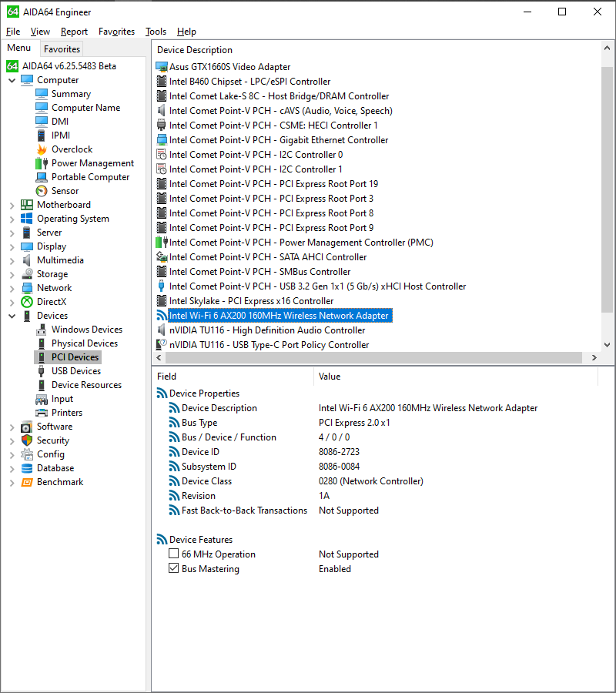Expand the Software tree node

coord(12,427)
